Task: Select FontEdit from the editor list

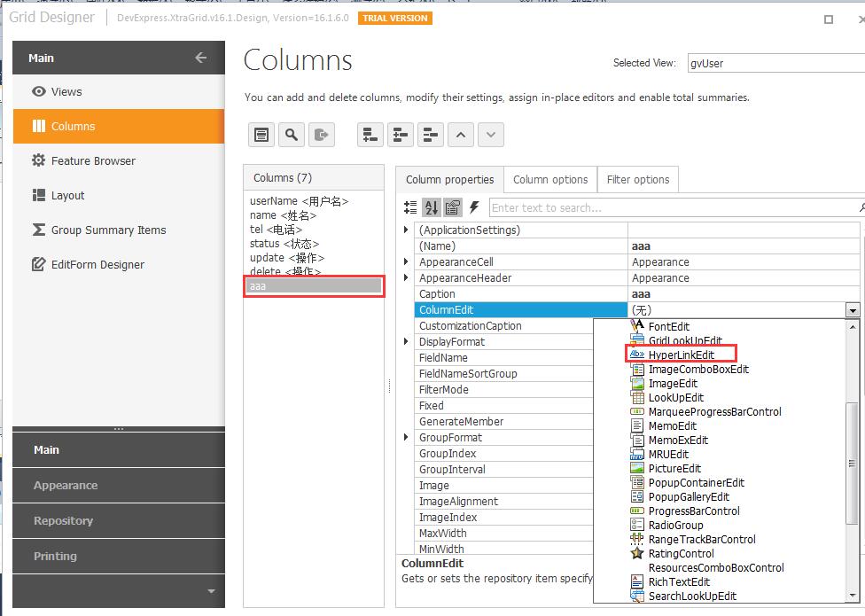Action: point(668,326)
